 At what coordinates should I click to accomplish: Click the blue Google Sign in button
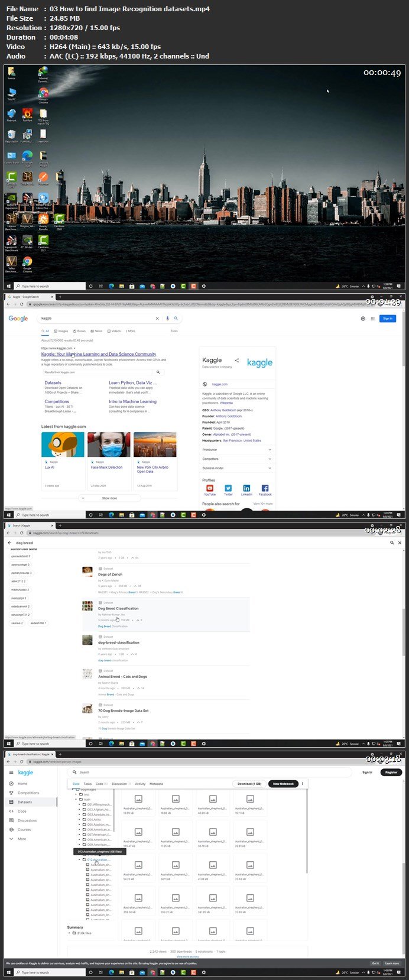(x=387, y=318)
